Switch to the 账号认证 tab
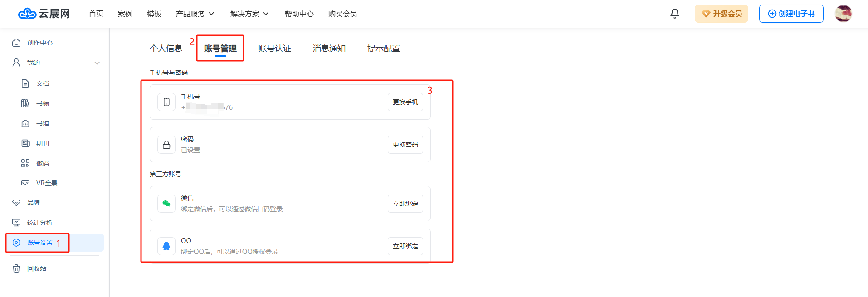The image size is (868, 297). tap(274, 49)
